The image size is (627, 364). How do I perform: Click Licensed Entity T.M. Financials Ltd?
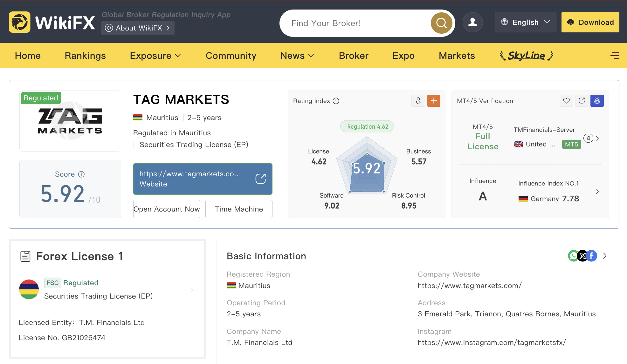pos(82,322)
